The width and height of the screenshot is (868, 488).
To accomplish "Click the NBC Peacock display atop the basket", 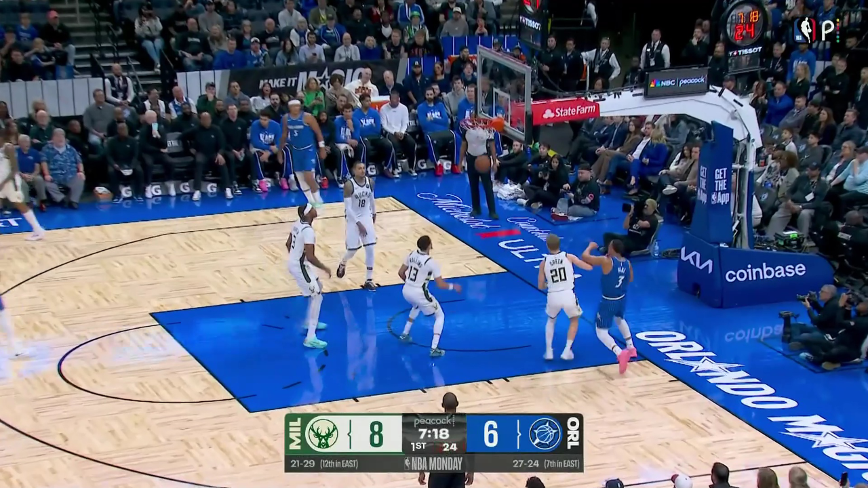I will 676,82.
